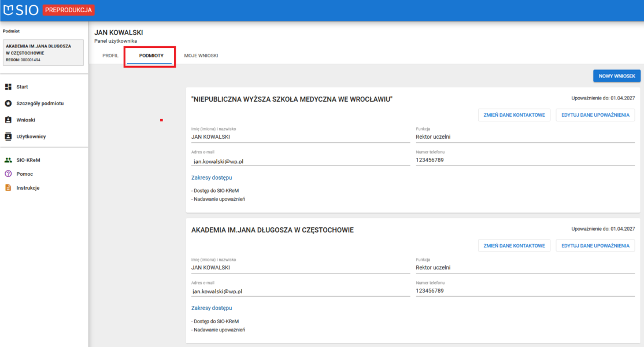Viewport: 644px width, 347px height.
Task: Click the e-mail field in Wrocław school card
Action: [300, 161]
